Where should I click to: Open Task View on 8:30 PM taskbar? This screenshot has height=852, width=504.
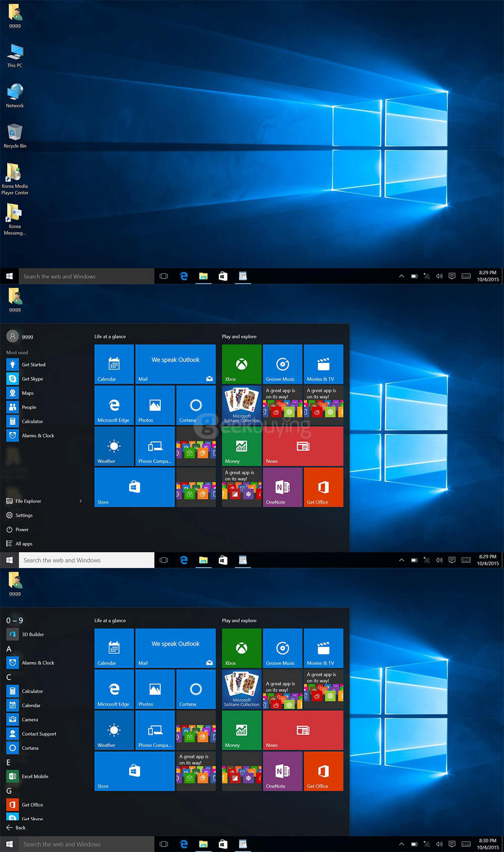(164, 844)
